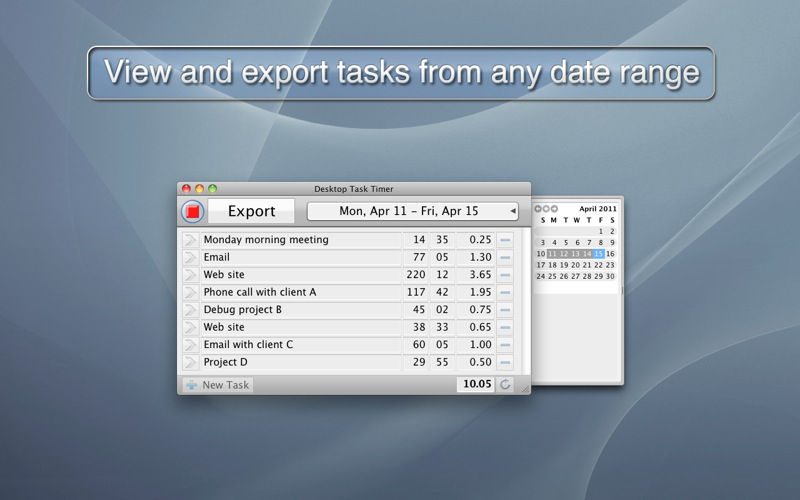Start timer arrow for Project D

(x=190, y=362)
